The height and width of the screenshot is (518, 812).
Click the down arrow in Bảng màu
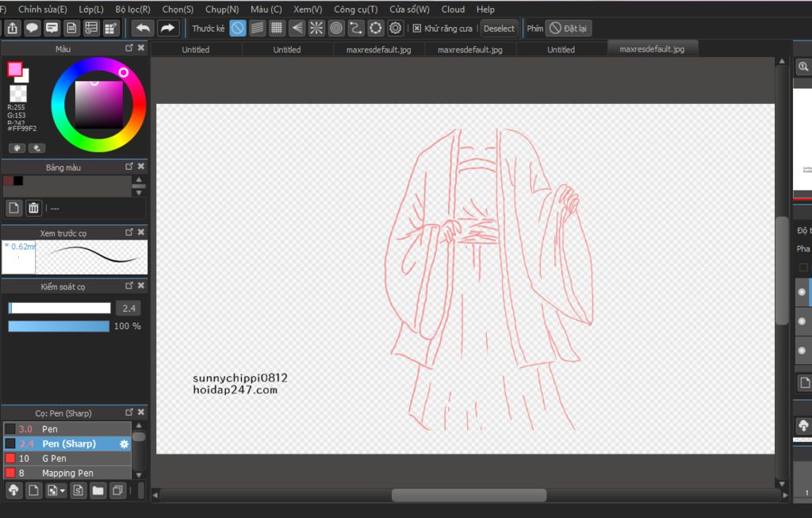point(139,193)
